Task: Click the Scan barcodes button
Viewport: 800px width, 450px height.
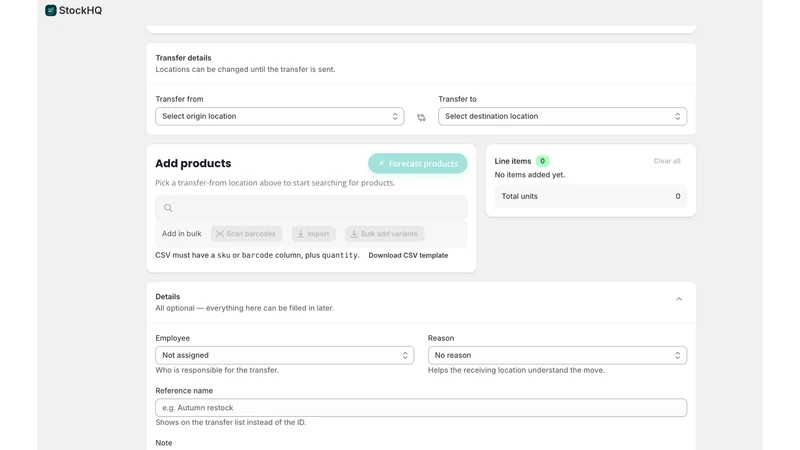Action: (246, 234)
